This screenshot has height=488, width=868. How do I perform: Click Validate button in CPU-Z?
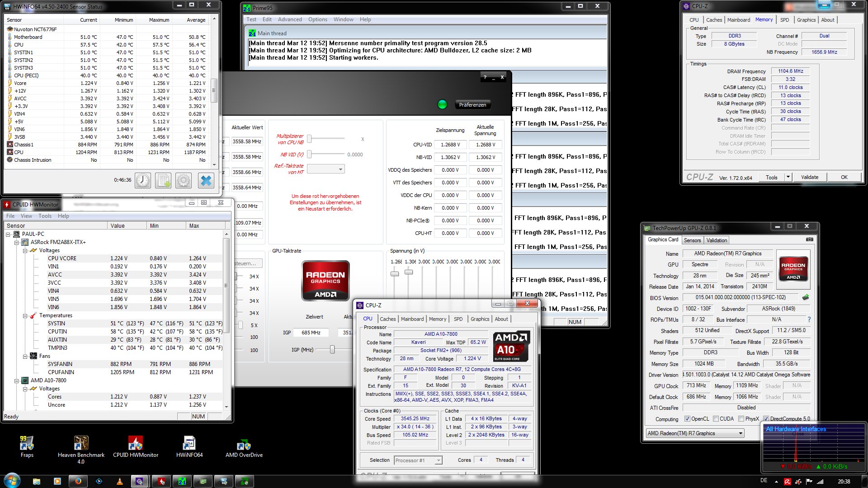pos(809,177)
